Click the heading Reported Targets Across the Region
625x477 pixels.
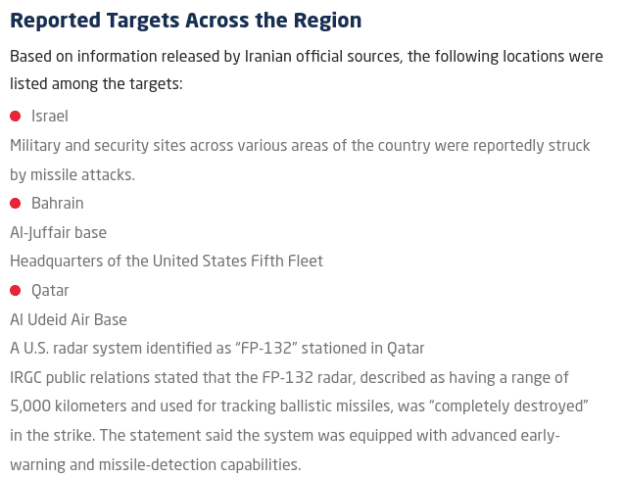pos(186,20)
